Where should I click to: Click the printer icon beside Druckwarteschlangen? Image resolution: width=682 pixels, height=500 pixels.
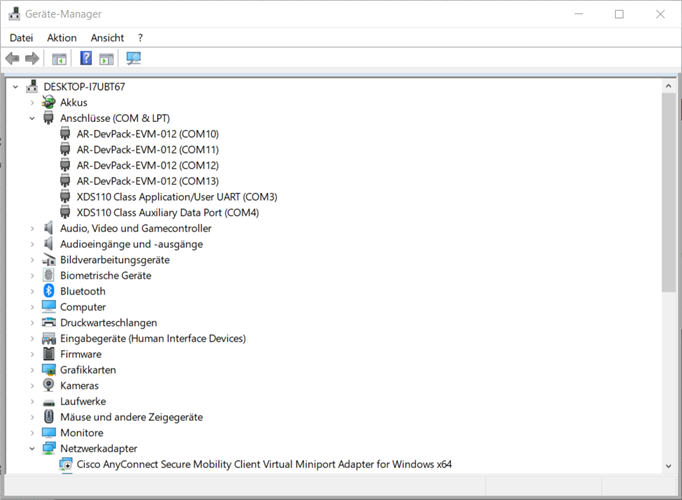tap(49, 322)
